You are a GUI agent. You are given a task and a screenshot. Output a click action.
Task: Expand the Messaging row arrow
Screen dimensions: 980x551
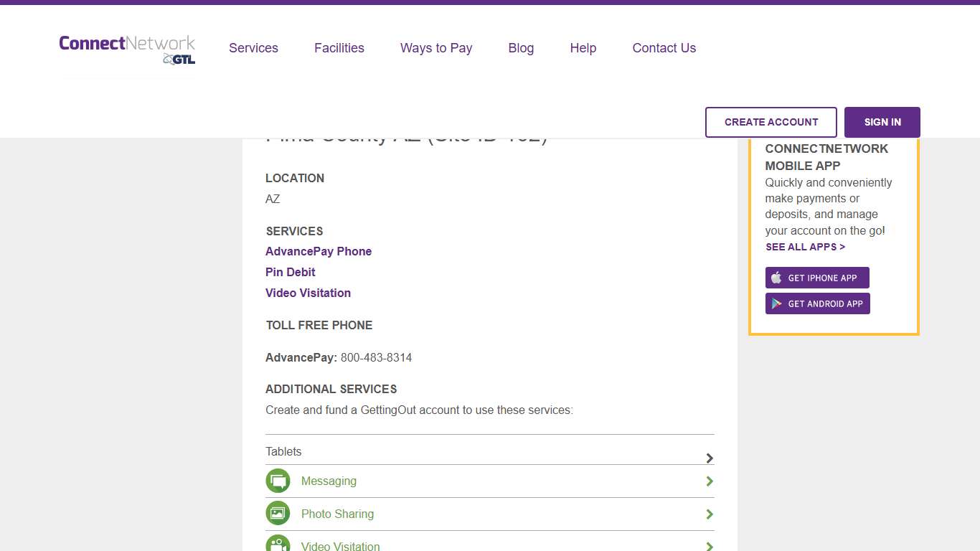tap(709, 481)
